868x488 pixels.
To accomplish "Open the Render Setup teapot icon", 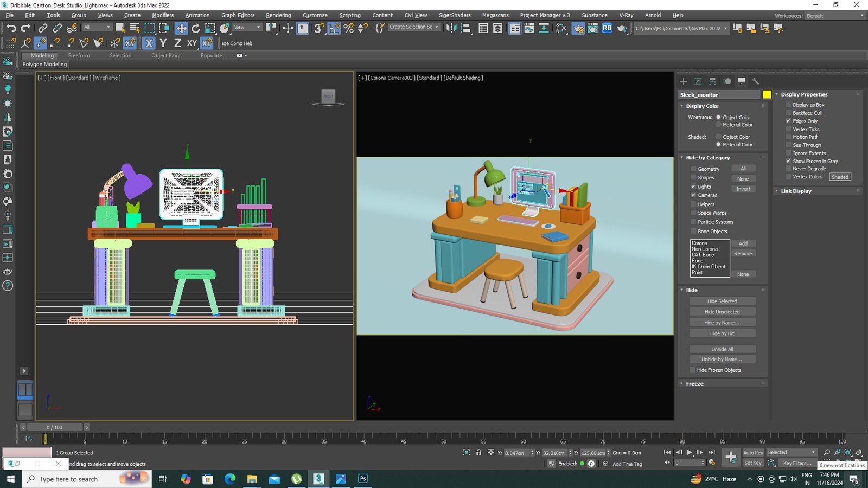I will point(578,28).
